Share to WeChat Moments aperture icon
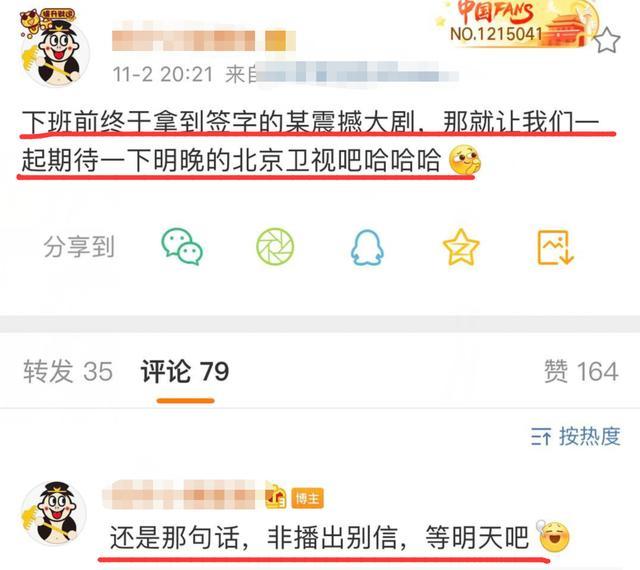 pos(275,246)
